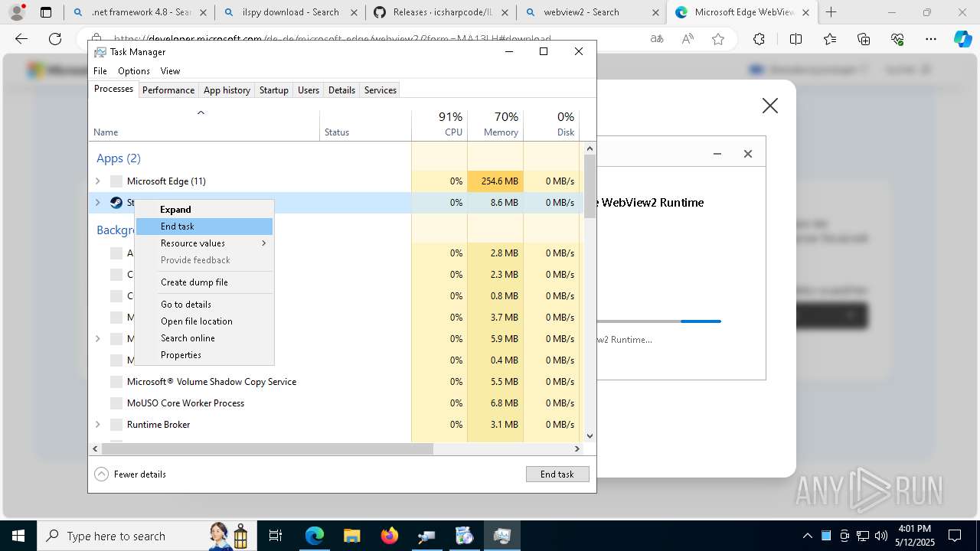Image resolution: width=980 pixels, height=551 pixels.
Task: Expand the Steam process row
Action: [97, 203]
